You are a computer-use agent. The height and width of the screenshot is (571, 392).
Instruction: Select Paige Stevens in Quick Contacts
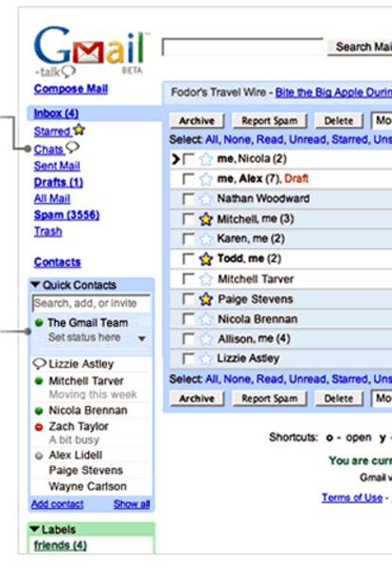[x=85, y=471]
